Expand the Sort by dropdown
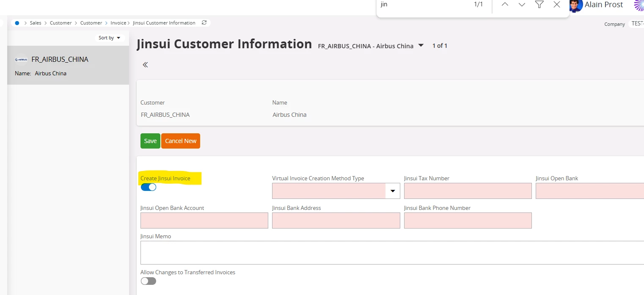644x295 pixels. [110, 38]
